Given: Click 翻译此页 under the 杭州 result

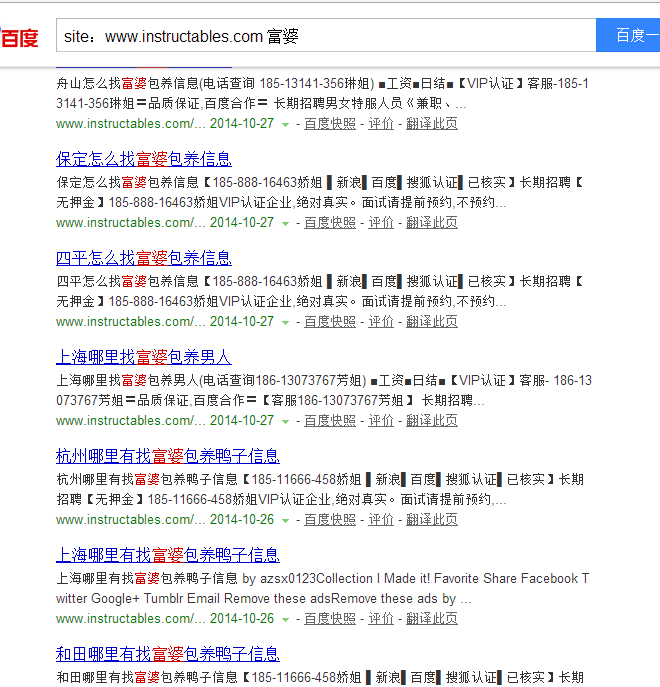Looking at the screenshot, I should (x=432, y=520).
